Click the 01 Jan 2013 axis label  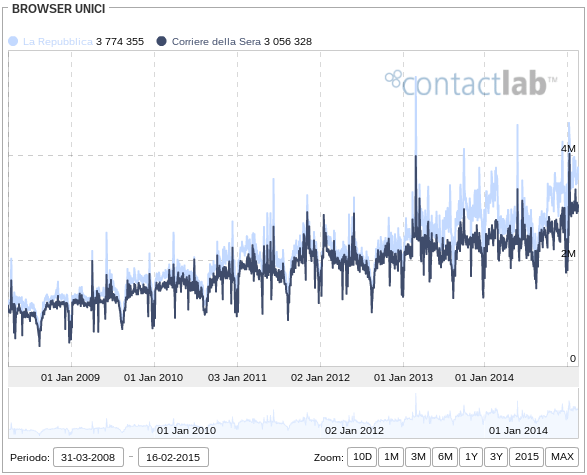[403, 377]
